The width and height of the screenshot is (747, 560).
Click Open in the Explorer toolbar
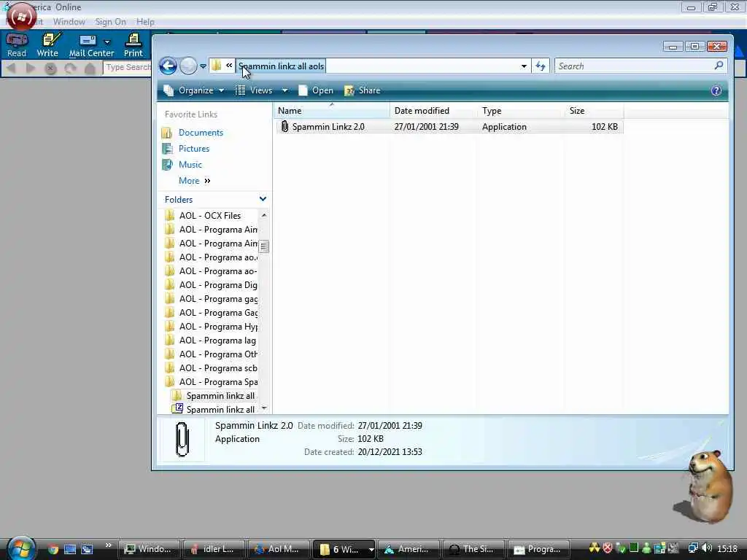(x=315, y=90)
